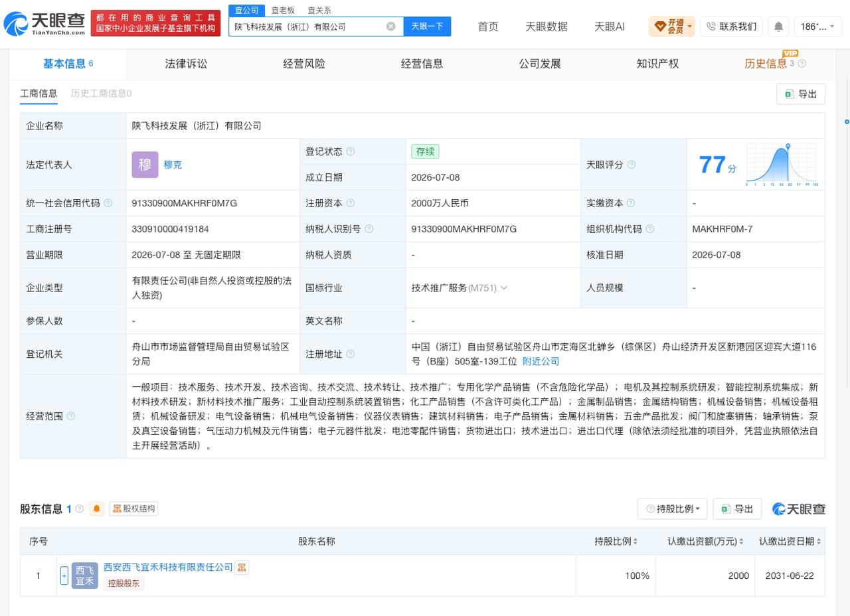Screen dimensions: 850x616
Task: Click the help icon beside 经营范围
Action: point(71,416)
